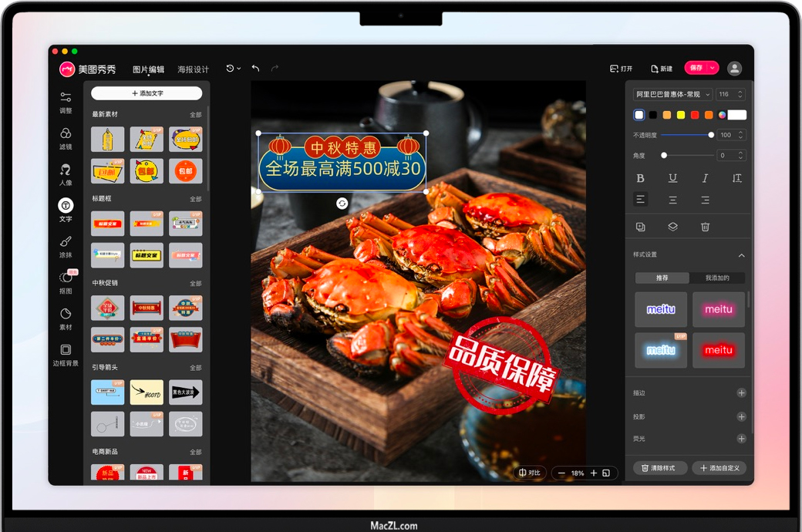This screenshot has width=802, height=532.
Task: Align text left
Action: tap(640, 200)
